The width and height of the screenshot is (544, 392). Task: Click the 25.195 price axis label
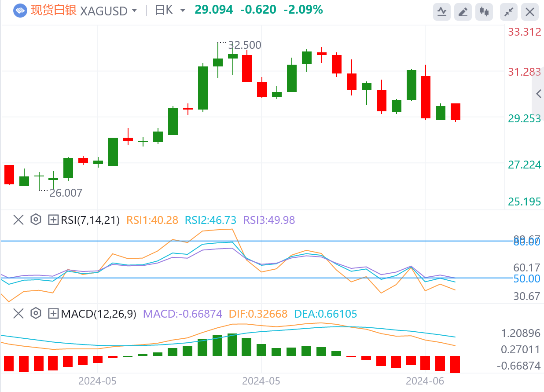525,202
